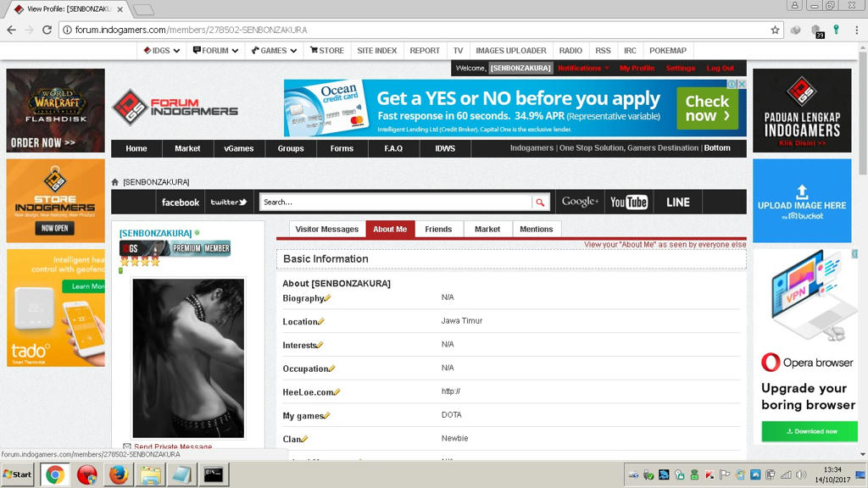
Task: Open the extension with the 39 badge
Action: coord(816,31)
